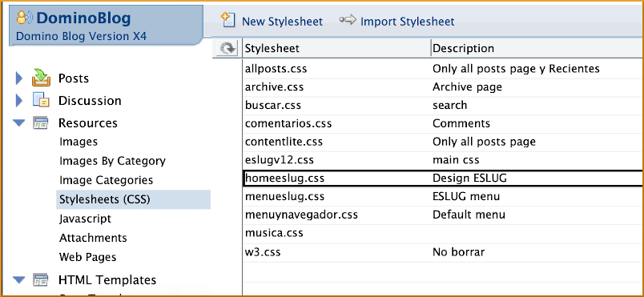Open the Discussion section
Image resolution: width=644 pixels, height=297 pixels.
coord(90,101)
